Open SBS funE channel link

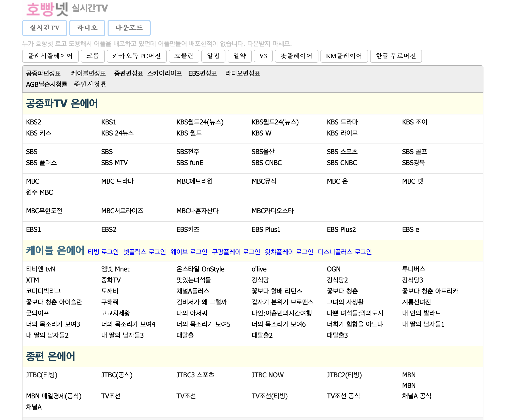tap(190, 163)
